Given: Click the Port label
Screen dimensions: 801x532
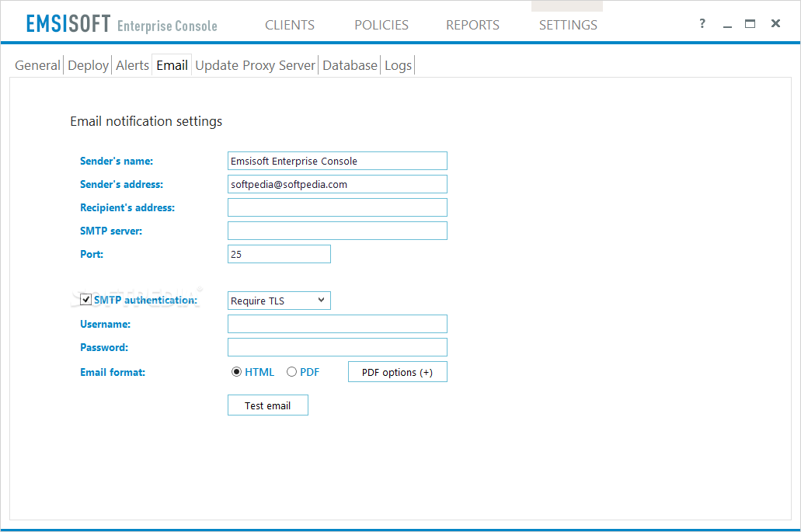Looking at the screenshot, I should [x=92, y=254].
